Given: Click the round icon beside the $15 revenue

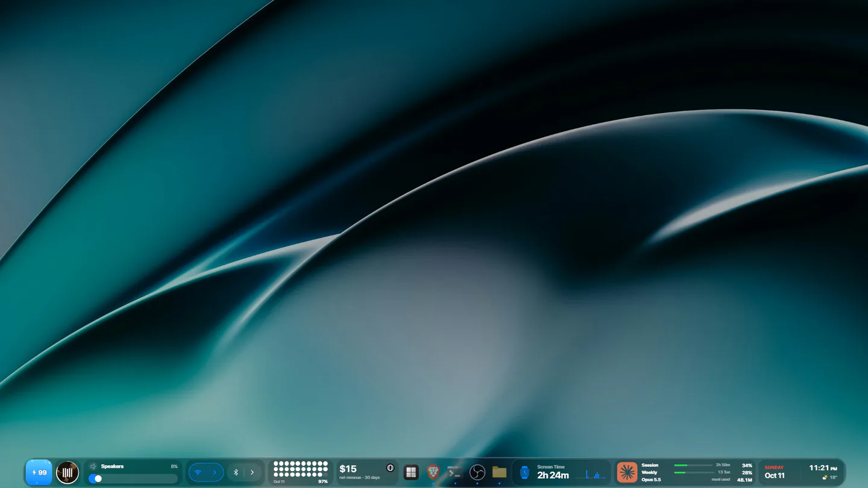Looking at the screenshot, I should tap(390, 468).
